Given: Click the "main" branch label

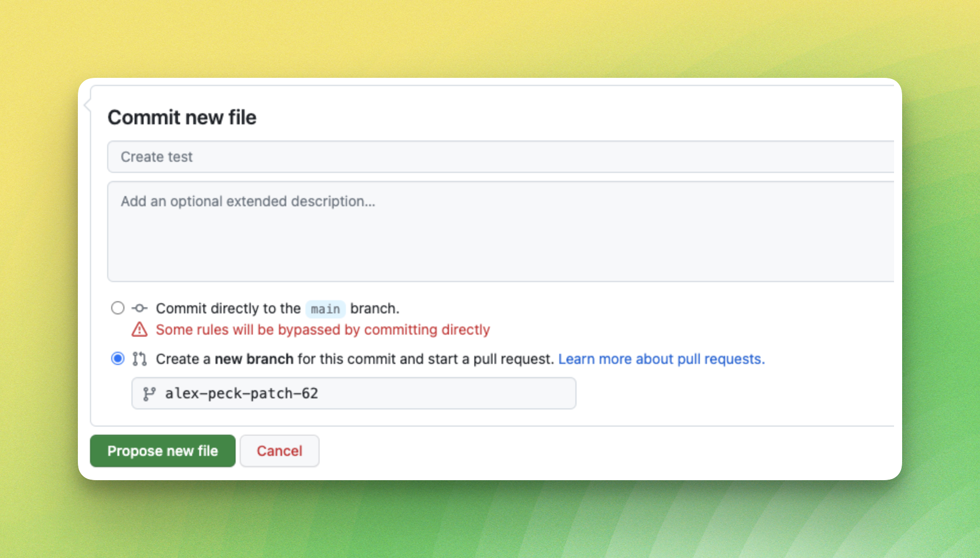Looking at the screenshot, I should 326,309.
